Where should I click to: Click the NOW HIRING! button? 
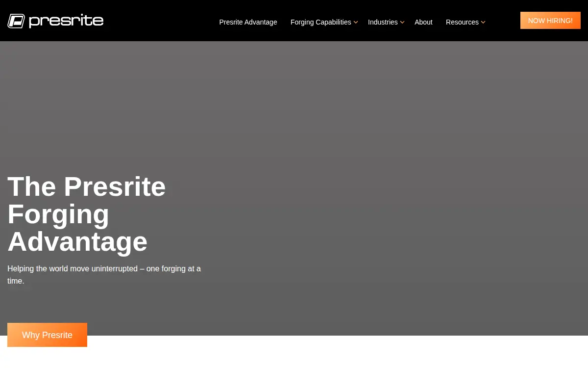(x=550, y=21)
